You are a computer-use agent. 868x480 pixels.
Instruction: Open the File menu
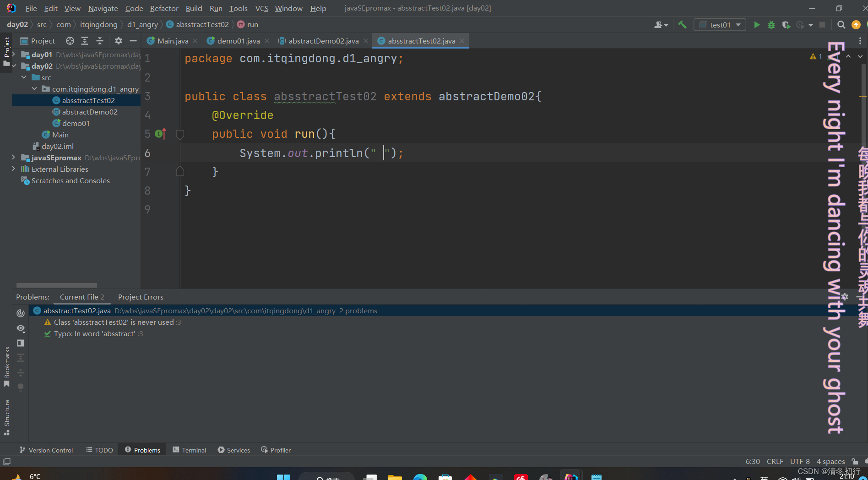tap(31, 8)
